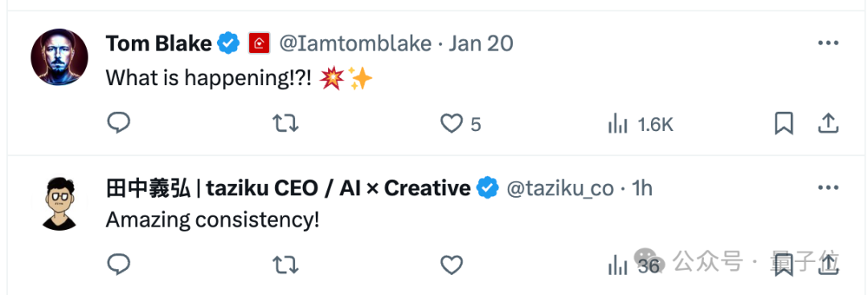Like the Amazing consistency tweet
This screenshot has width=868, height=295.
(x=451, y=266)
